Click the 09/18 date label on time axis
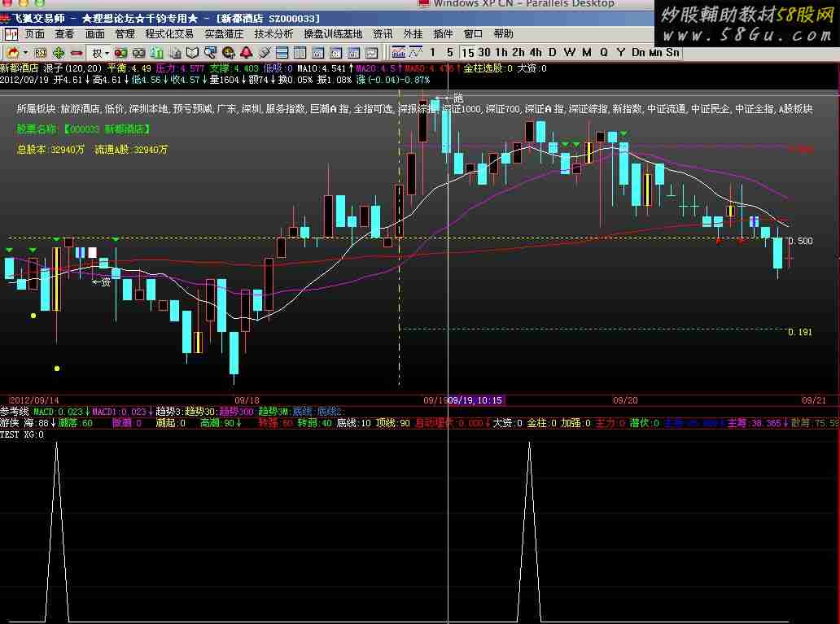The width and height of the screenshot is (840, 624). [x=247, y=400]
